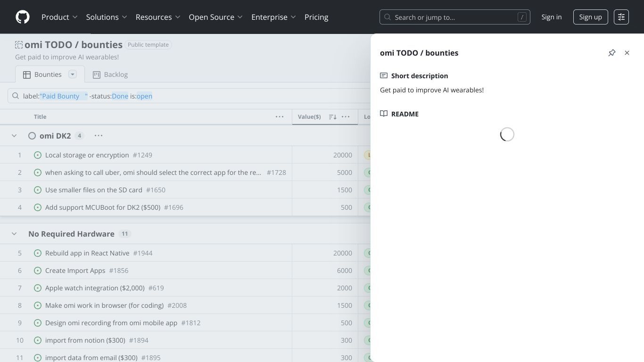
Task: Open the Bounties view options dropdown
Action: [73, 74]
